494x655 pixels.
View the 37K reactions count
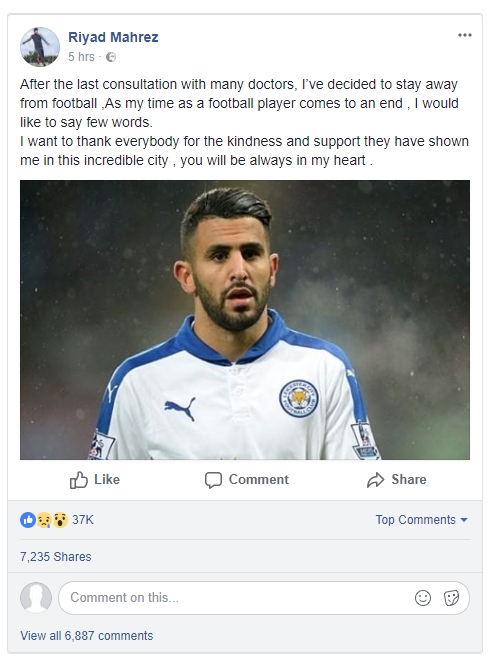(x=83, y=520)
